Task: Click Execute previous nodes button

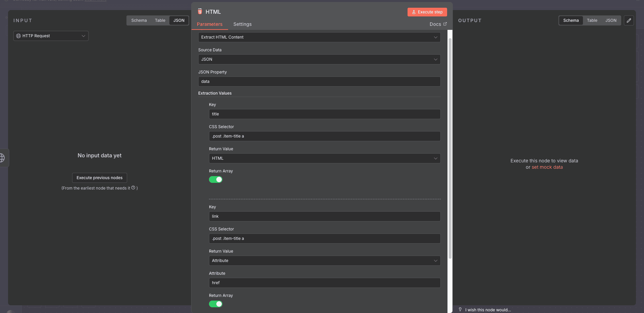Action: pos(100,178)
